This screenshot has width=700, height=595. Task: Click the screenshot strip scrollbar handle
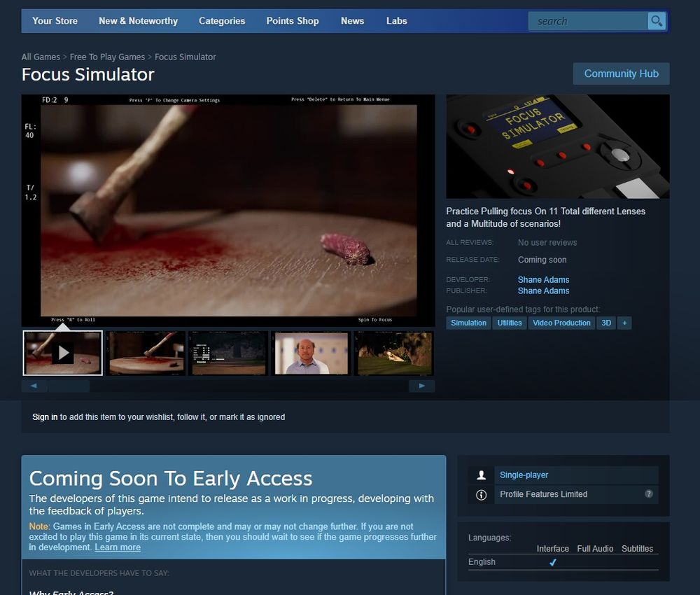tap(69, 386)
